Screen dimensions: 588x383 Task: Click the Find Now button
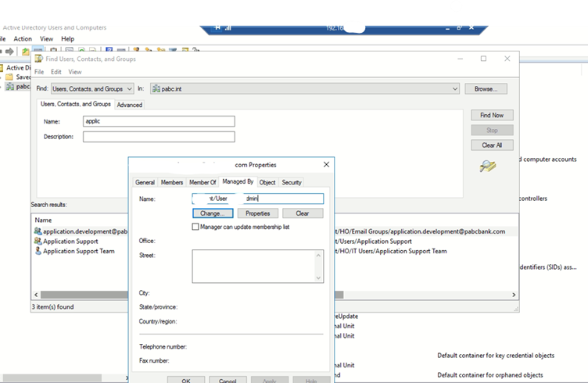point(492,115)
